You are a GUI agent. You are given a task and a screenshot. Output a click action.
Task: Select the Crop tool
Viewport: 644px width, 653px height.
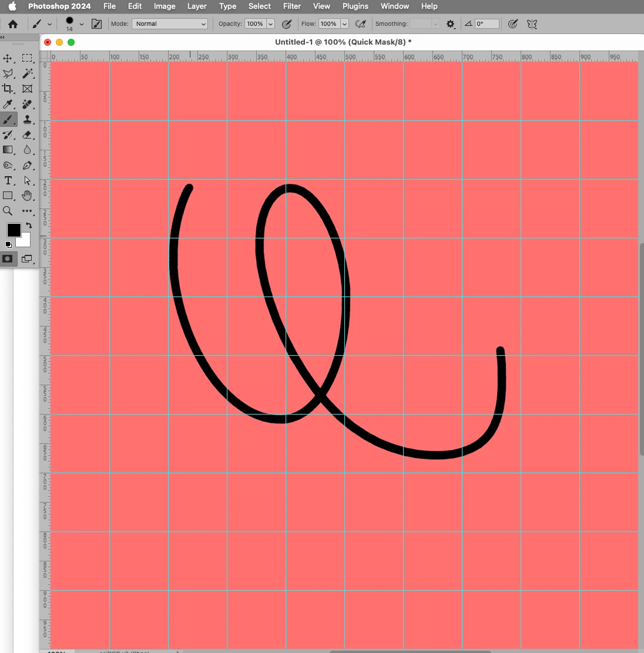point(8,89)
